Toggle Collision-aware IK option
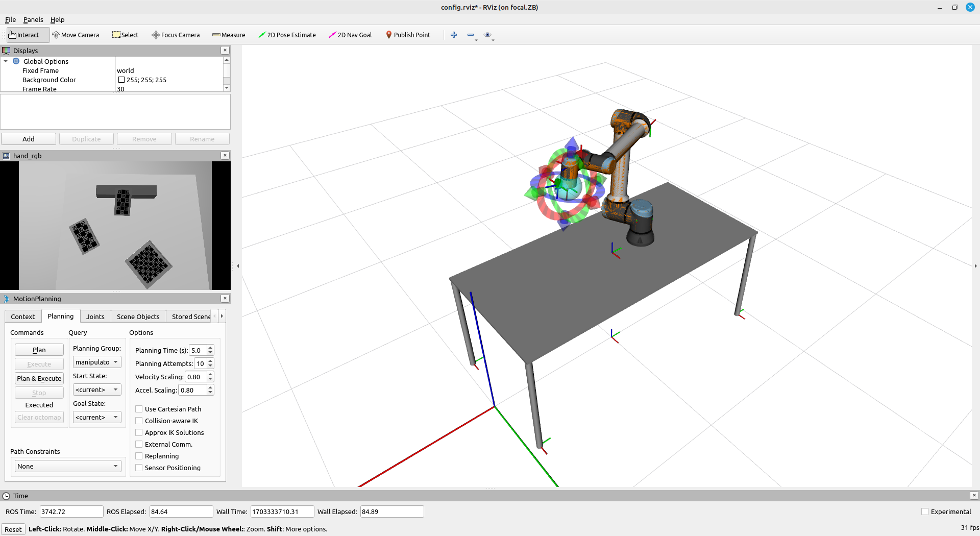The image size is (980, 536). pyautogui.click(x=139, y=421)
